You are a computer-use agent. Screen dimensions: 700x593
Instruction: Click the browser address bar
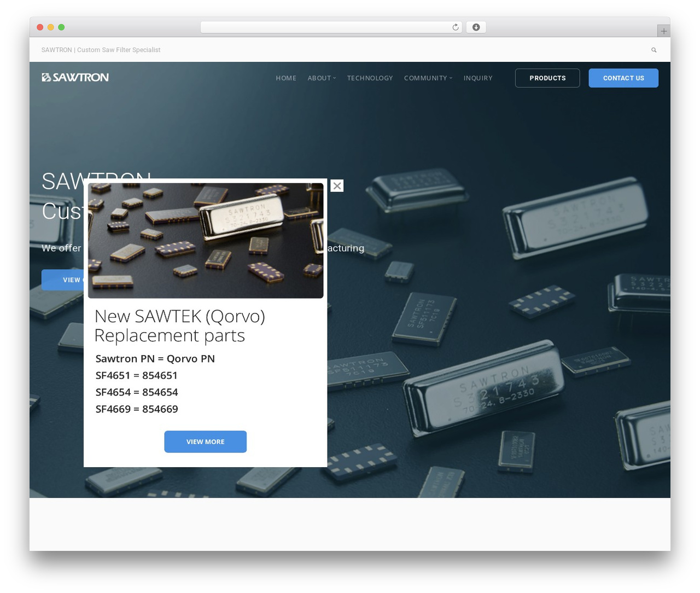[331, 27]
